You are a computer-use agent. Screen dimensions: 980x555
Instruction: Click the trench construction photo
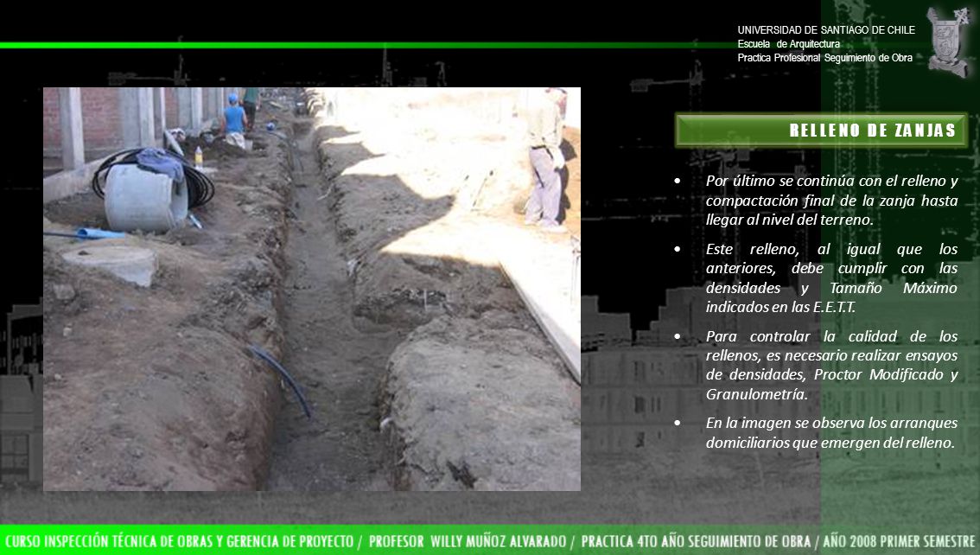click(312, 289)
